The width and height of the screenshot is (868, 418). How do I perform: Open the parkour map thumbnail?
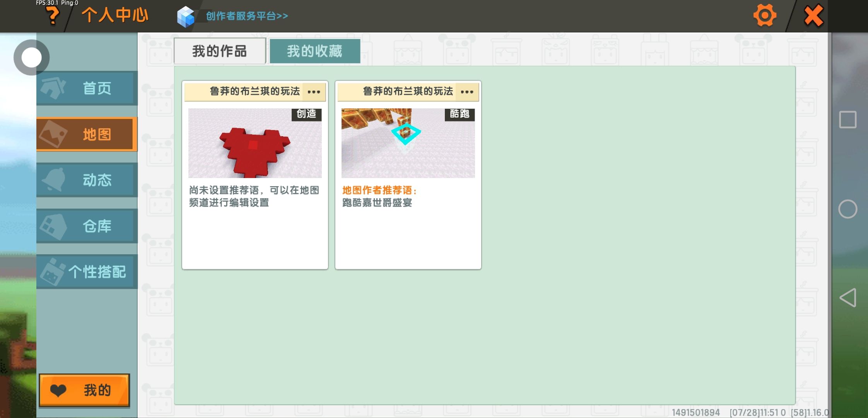pos(408,143)
